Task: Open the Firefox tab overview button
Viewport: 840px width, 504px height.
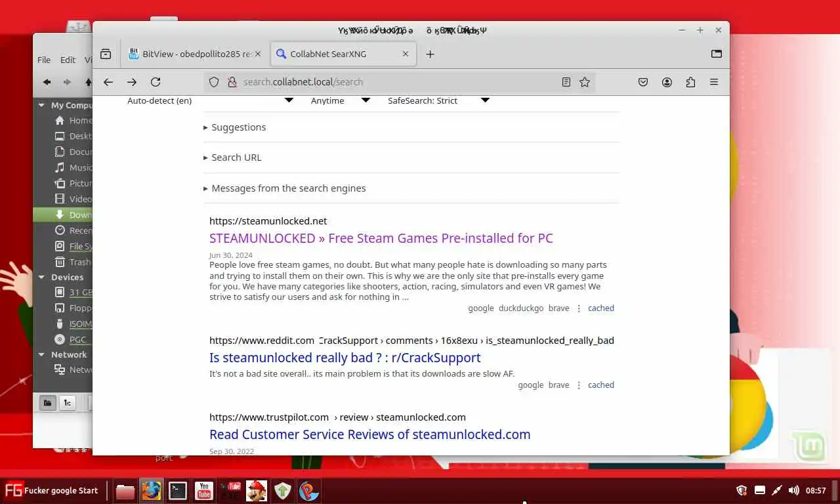Action: coord(106,54)
